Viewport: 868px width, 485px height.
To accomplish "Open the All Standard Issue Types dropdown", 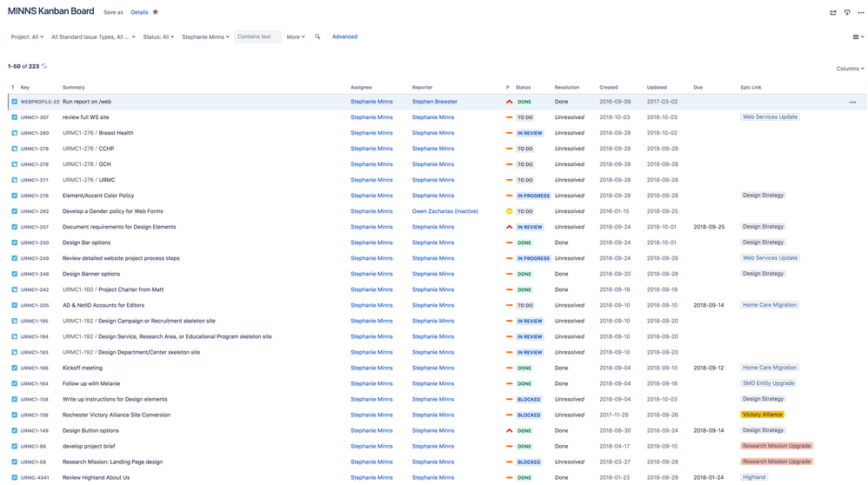I will point(93,37).
